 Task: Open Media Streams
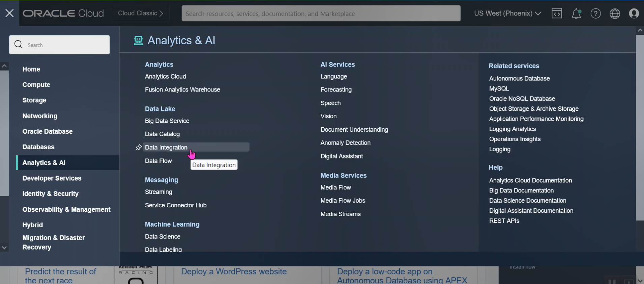click(341, 214)
